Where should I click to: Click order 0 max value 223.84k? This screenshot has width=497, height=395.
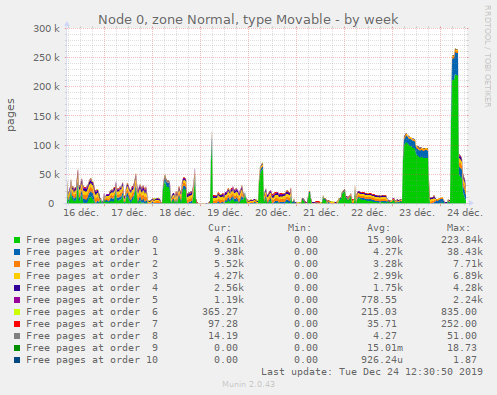tap(462, 240)
